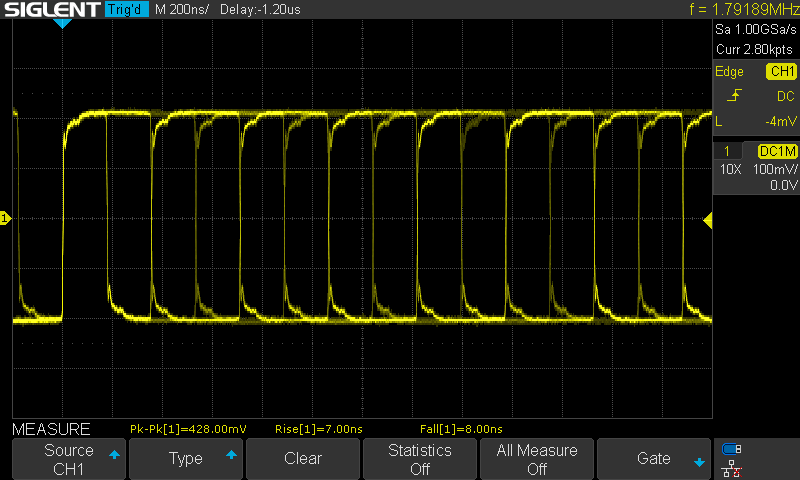Click the 100mV/ vertical scale value
This screenshot has width=800, height=480.
(774, 169)
